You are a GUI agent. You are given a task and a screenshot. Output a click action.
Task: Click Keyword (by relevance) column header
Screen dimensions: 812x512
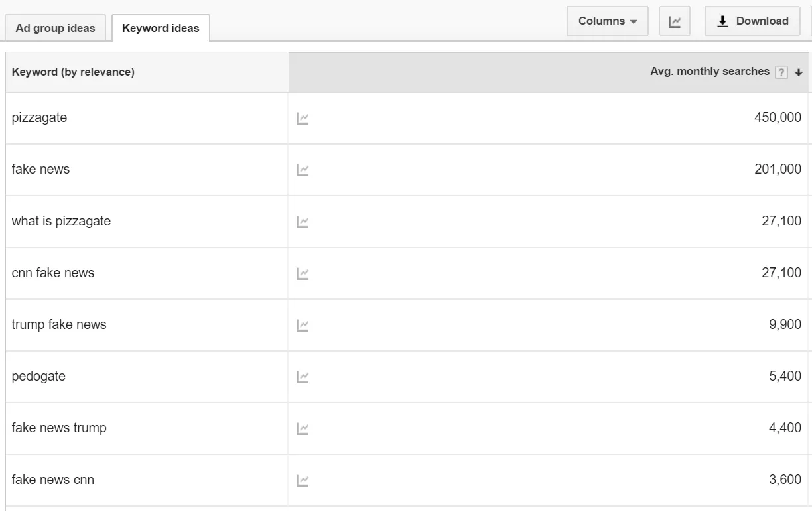point(73,72)
